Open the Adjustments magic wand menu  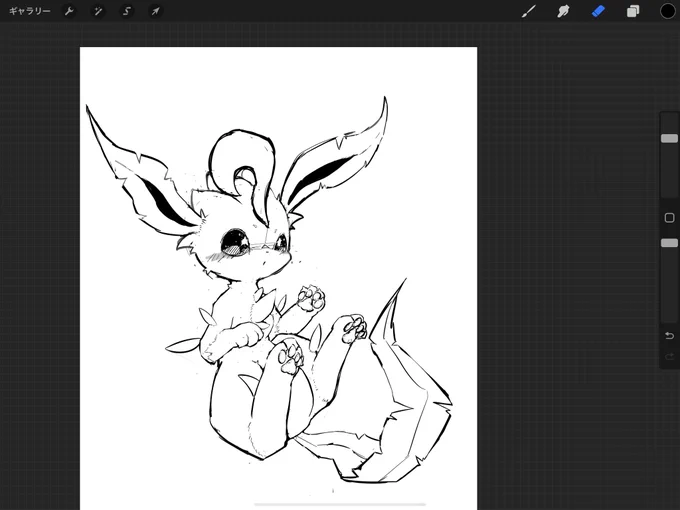pyautogui.click(x=98, y=11)
